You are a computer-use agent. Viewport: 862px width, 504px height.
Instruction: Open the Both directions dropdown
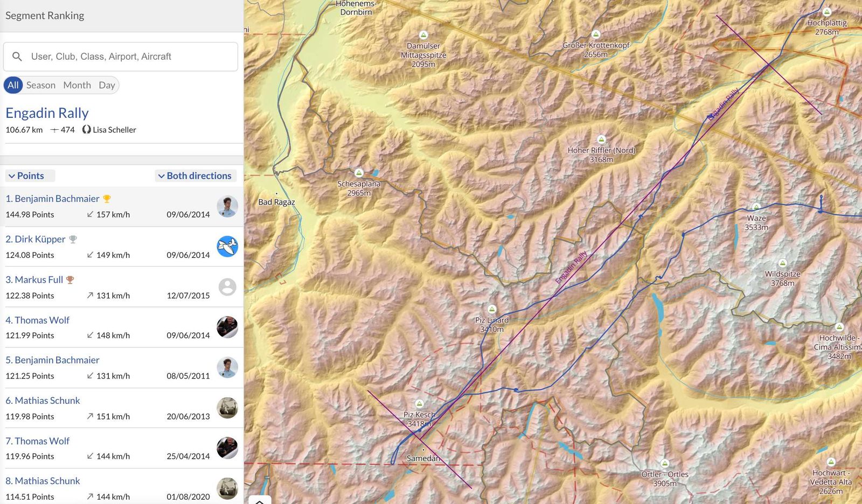point(194,176)
